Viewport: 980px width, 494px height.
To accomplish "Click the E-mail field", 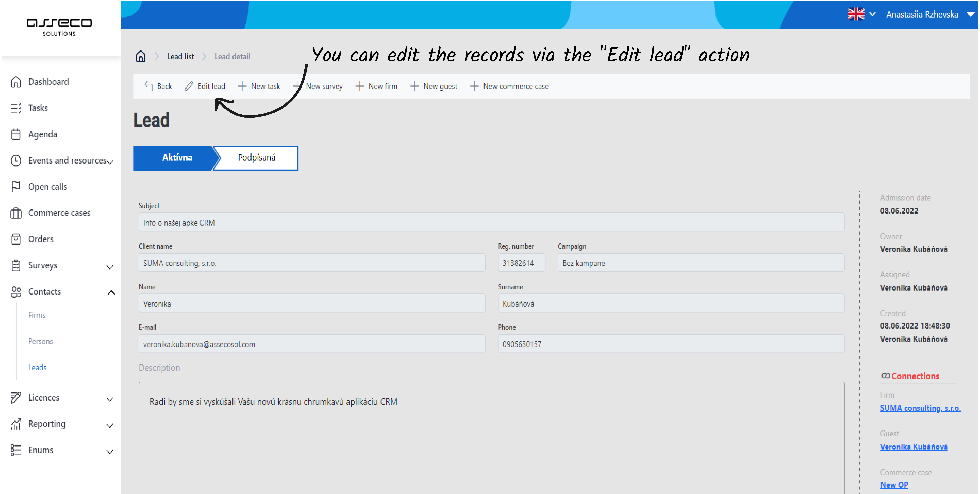I will [x=312, y=344].
